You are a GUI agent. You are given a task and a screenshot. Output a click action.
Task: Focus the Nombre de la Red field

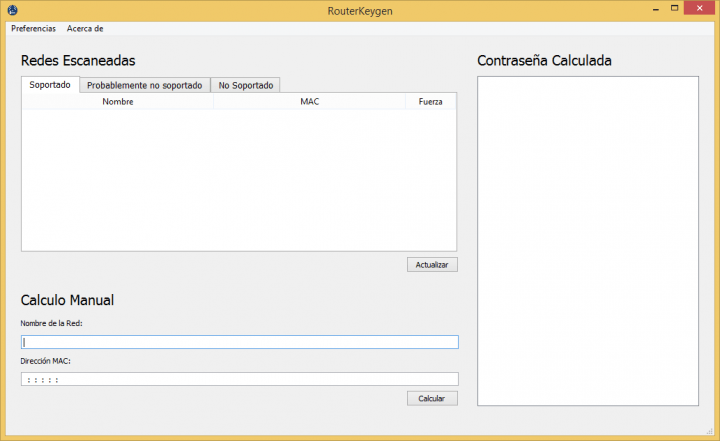(x=240, y=342)
